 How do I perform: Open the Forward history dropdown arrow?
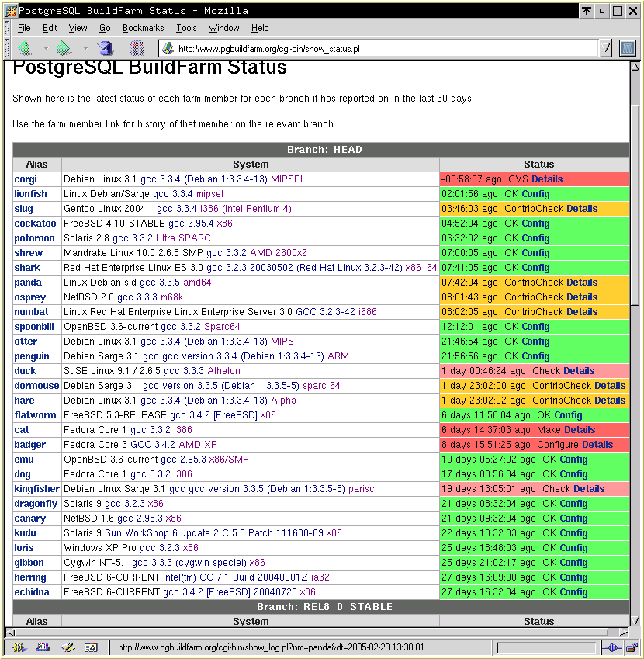click(85, 48)
